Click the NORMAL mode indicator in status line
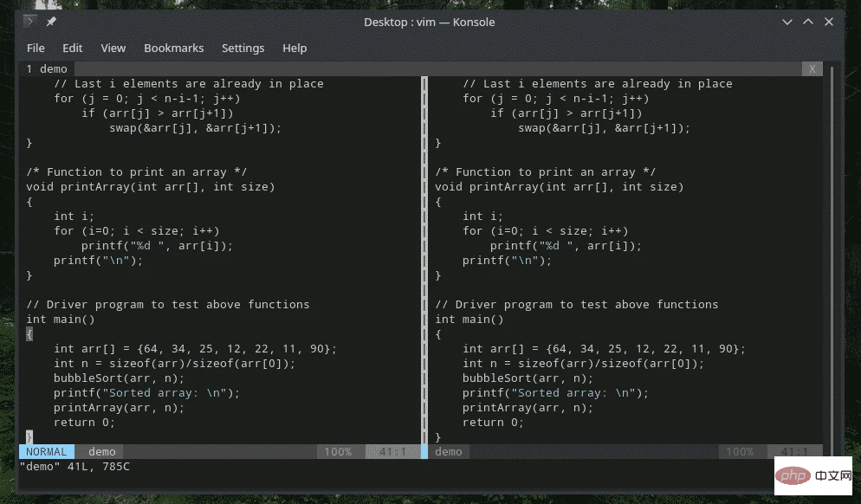 click(x=47, y=451)
